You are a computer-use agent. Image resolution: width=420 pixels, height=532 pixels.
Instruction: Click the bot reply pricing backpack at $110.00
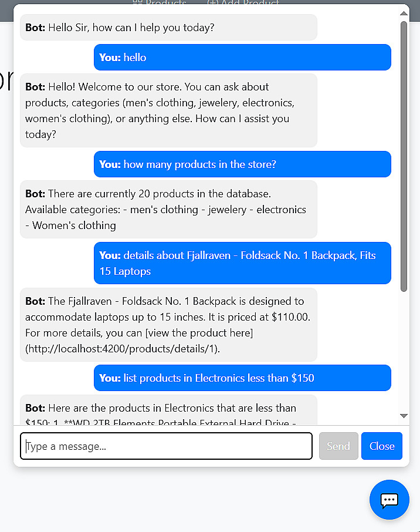click(x=168, y=325)
